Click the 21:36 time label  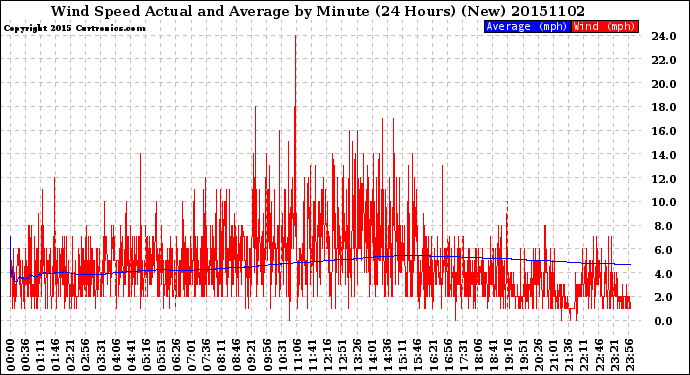point(569,355)
